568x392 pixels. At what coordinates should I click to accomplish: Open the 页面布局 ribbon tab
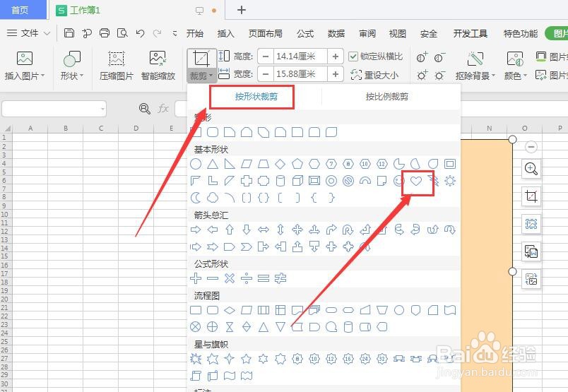pos(265,34)
